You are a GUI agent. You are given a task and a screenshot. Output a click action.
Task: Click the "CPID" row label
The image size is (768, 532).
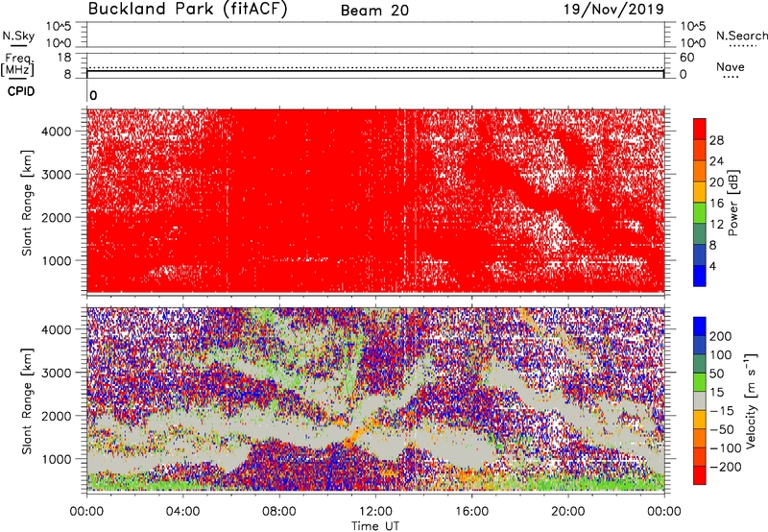coord(21,91)
